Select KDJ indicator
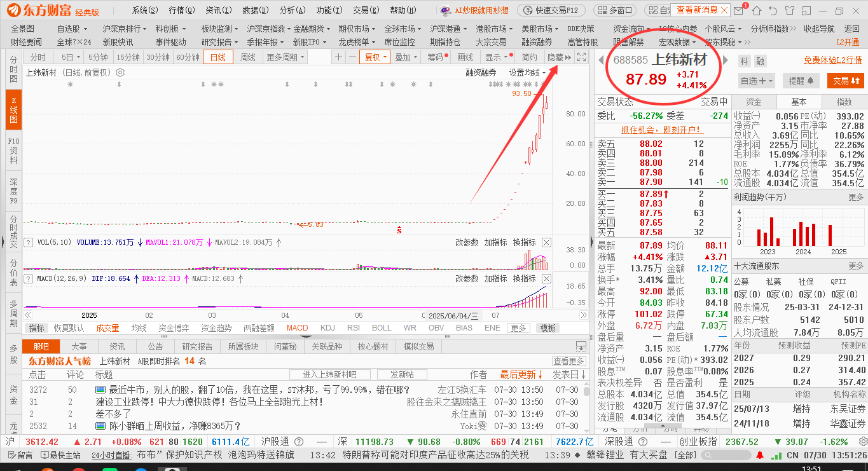The height and width of the screenshot is (471, 868). (327, 328)
